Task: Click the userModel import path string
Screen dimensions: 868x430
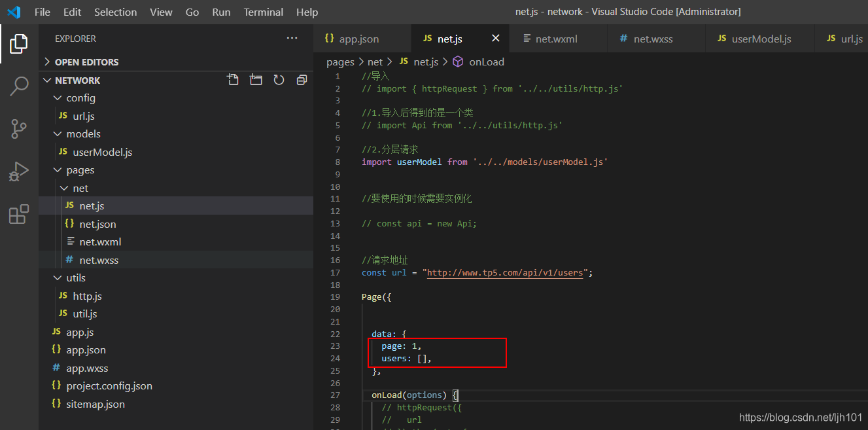Action: click(x=540, y=162)
